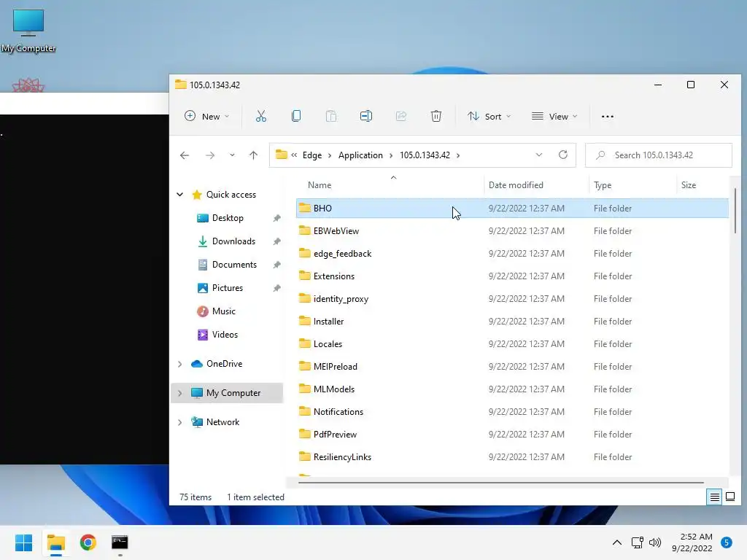The width and height of the screenshot is (747, 560).
Task: Click the Downloads pin icon
Action: [276, 241]
